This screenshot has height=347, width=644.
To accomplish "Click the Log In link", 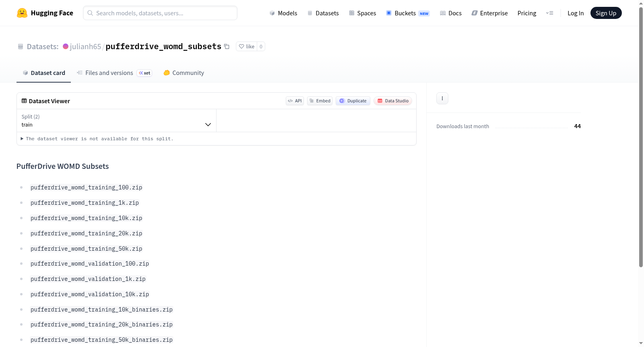I will (x=576, y=13).
